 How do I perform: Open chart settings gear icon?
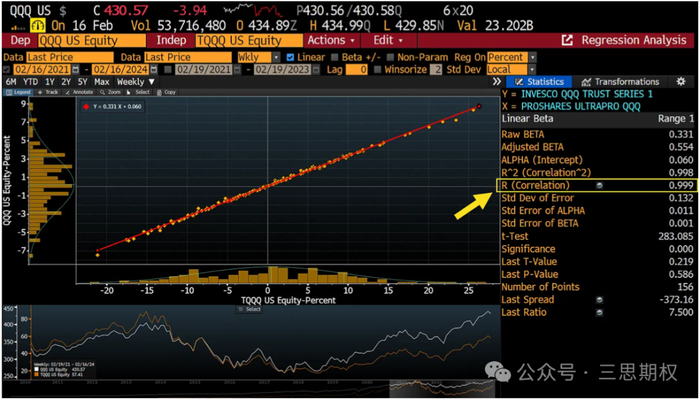[x=680, y=82]
